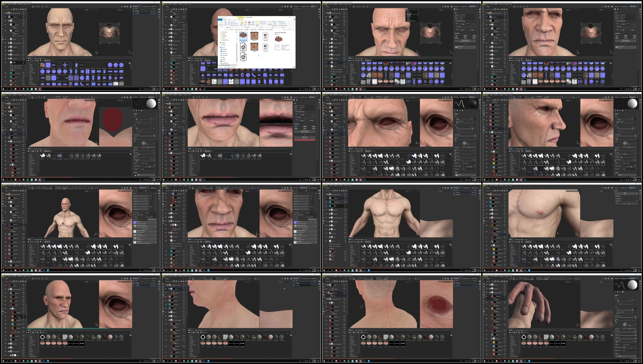Click the Copy icon in File Explorer's Clipboard group

point(226,23)
